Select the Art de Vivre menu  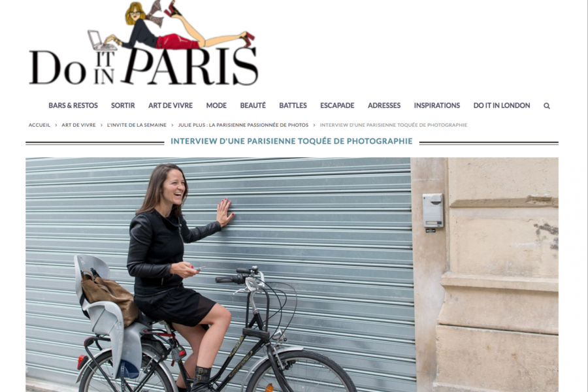[171, 105]
